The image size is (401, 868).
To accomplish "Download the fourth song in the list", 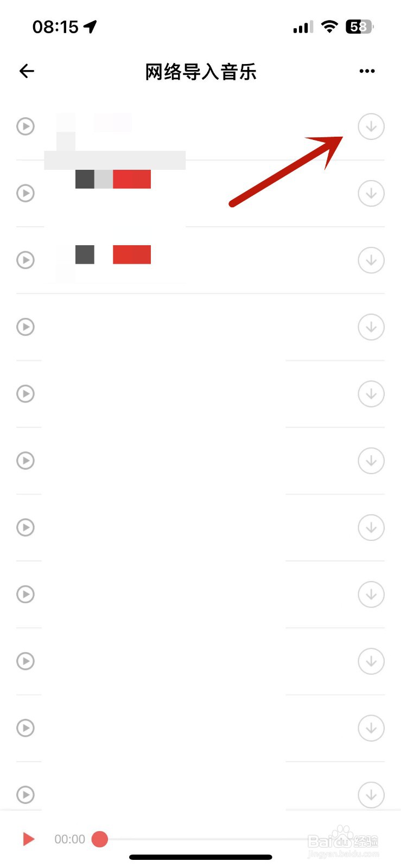I will pyautogui.click(x=371, y=327).
